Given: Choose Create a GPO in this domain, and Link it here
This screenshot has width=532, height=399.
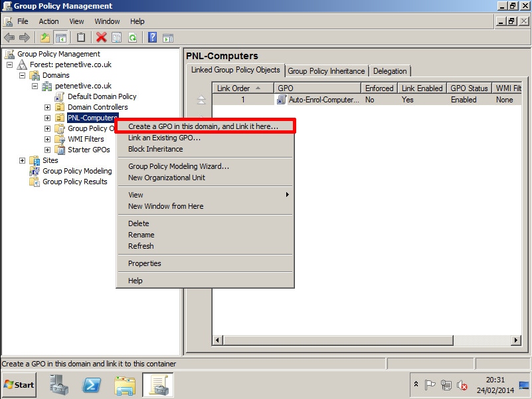Looking at the screenshot, I should point(205,126).
